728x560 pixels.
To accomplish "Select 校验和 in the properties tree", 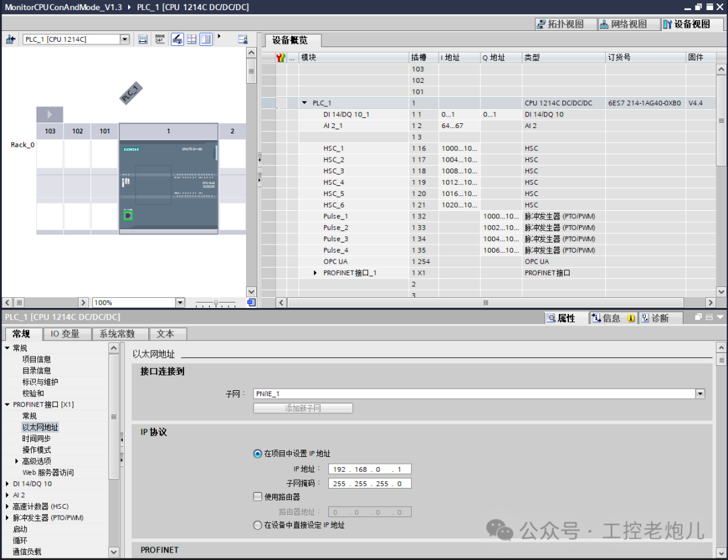I will [x=33, y=394].
